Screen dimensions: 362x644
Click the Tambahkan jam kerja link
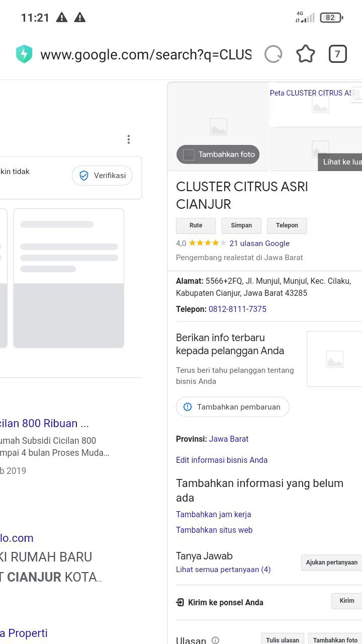[214, 514]
